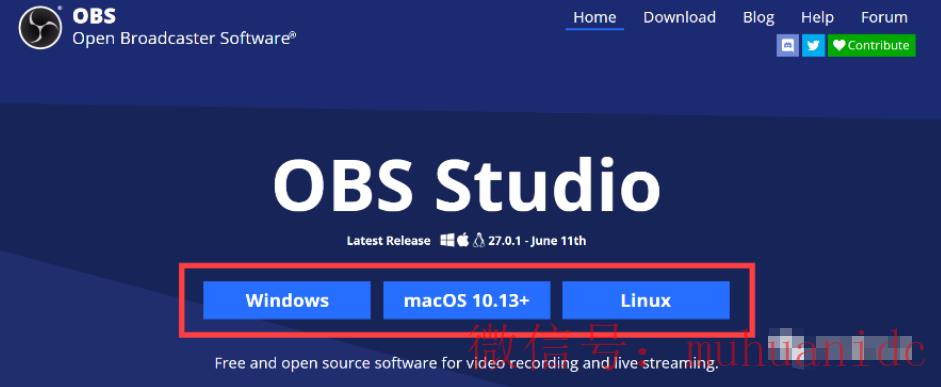
Task: Click the small Apple logo beside Latest Release
Action: (x=463, y=241)
